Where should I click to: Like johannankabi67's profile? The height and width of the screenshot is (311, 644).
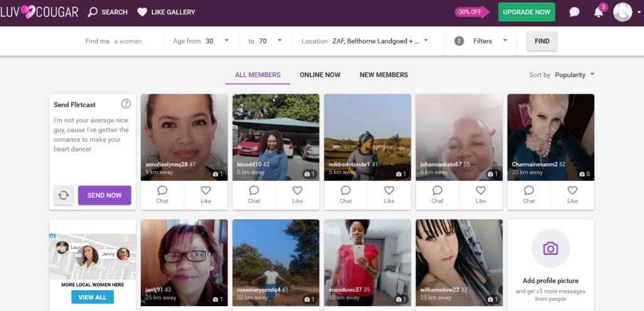[480, 195]
